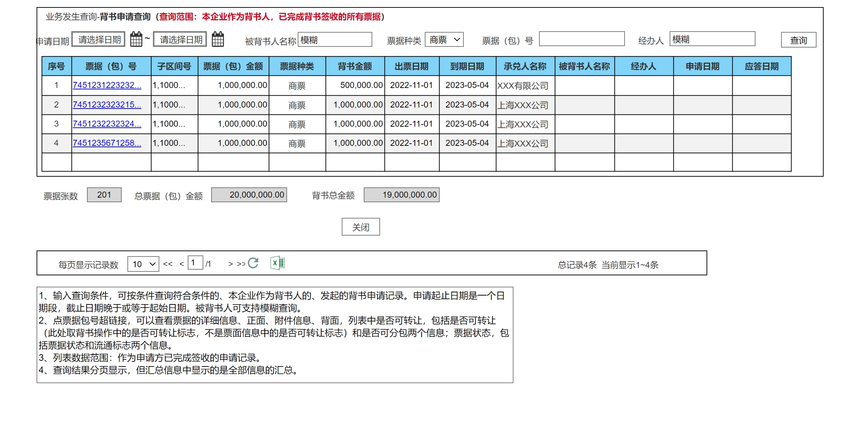
Task: Click the 票据（包）金额 column header
Action: click(x=234, y=66)
